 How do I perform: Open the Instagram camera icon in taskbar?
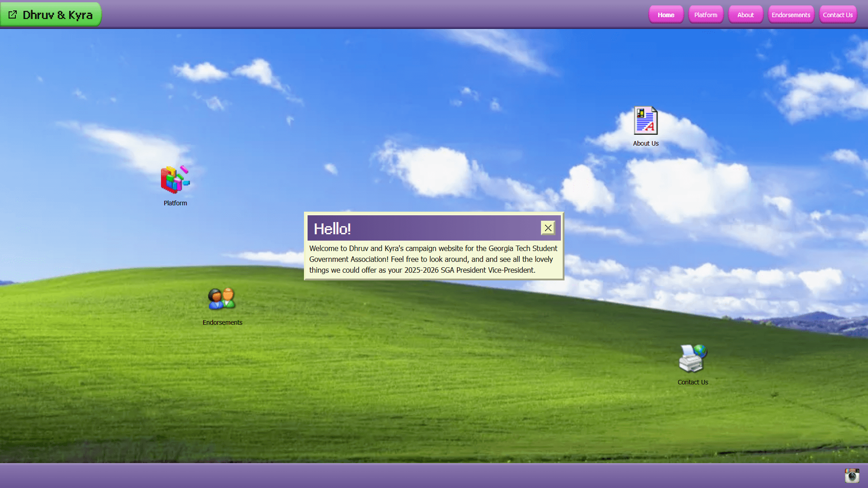coord(852,476)
